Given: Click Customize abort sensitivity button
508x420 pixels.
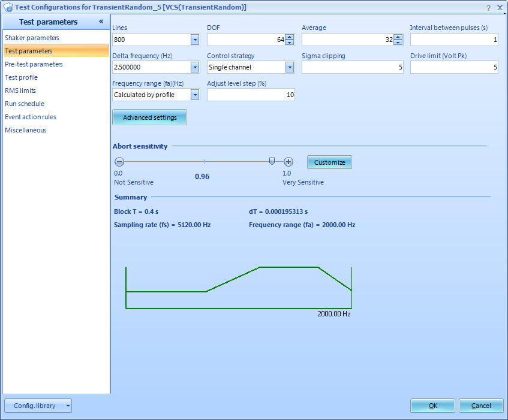Looking at the screenshot, I should pos(329,162).
